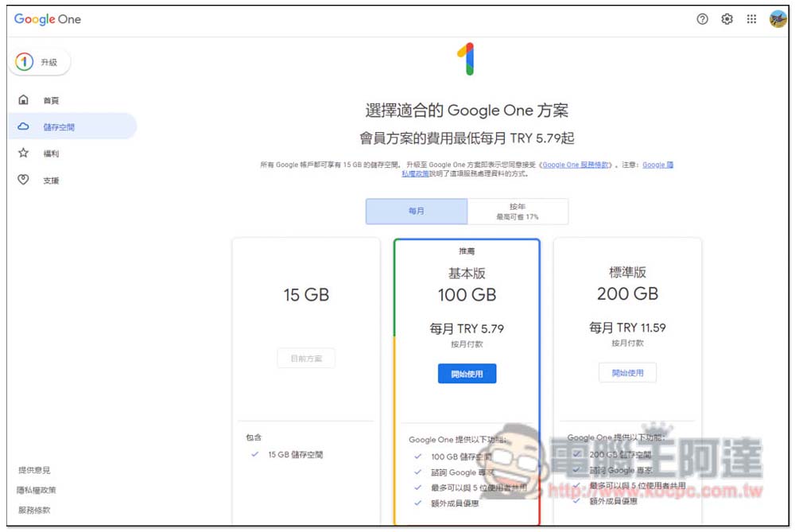Click the cloud icon beside 儲存空間
This screenshot has width=795, height=532.
click(x=23, y=126)
